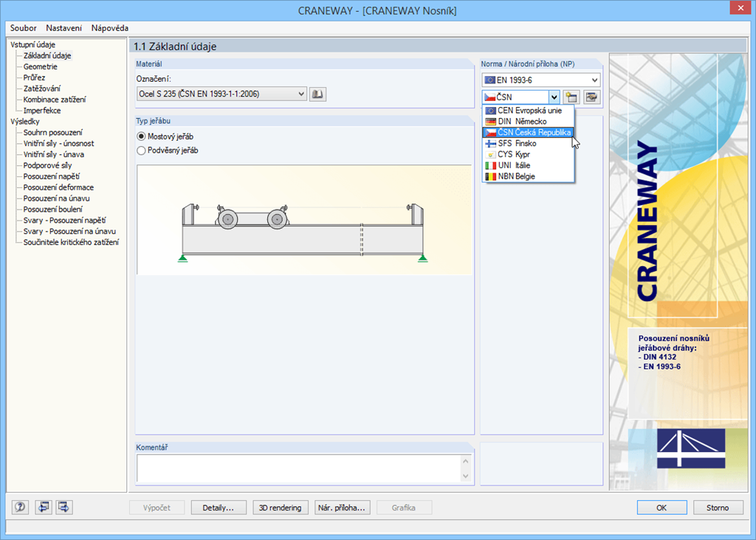
Task: Select Zatěžování in the tree
Action: [42, 89]
